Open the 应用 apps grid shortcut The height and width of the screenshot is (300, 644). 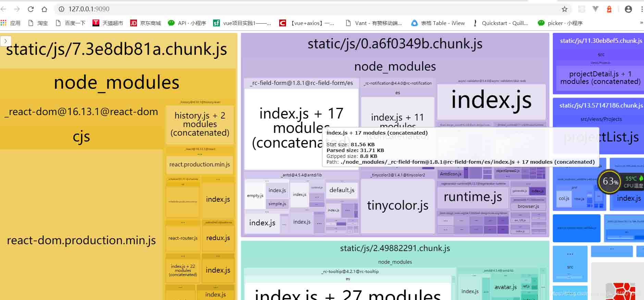pyautogui.click(x=11, y=23)
